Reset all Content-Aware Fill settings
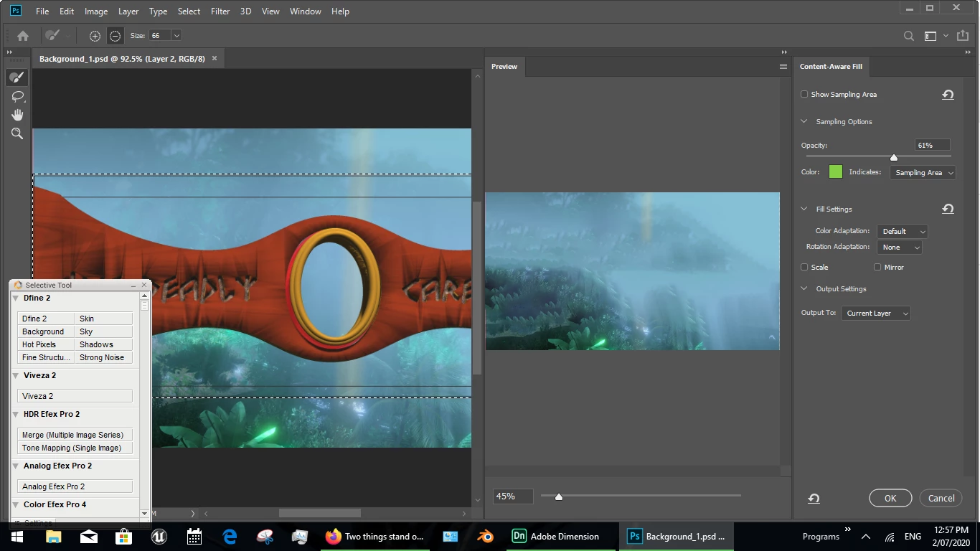Screen dimensions: 980x551 [x=814, y=499]
